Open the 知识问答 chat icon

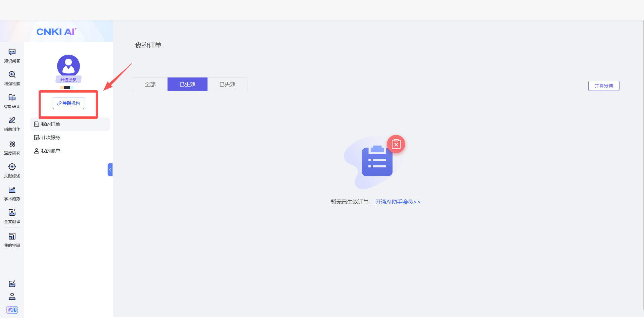[12, 52]
